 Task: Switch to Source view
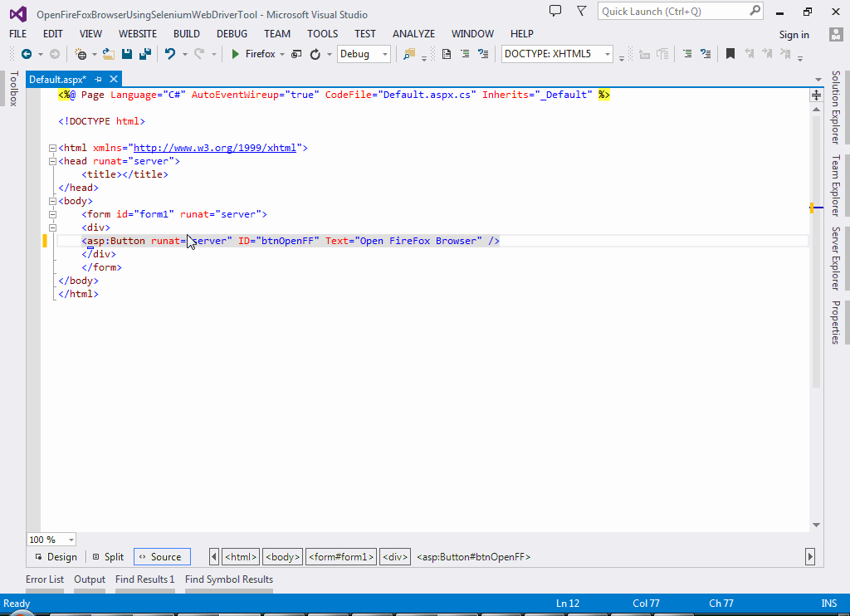pos(162,557)
